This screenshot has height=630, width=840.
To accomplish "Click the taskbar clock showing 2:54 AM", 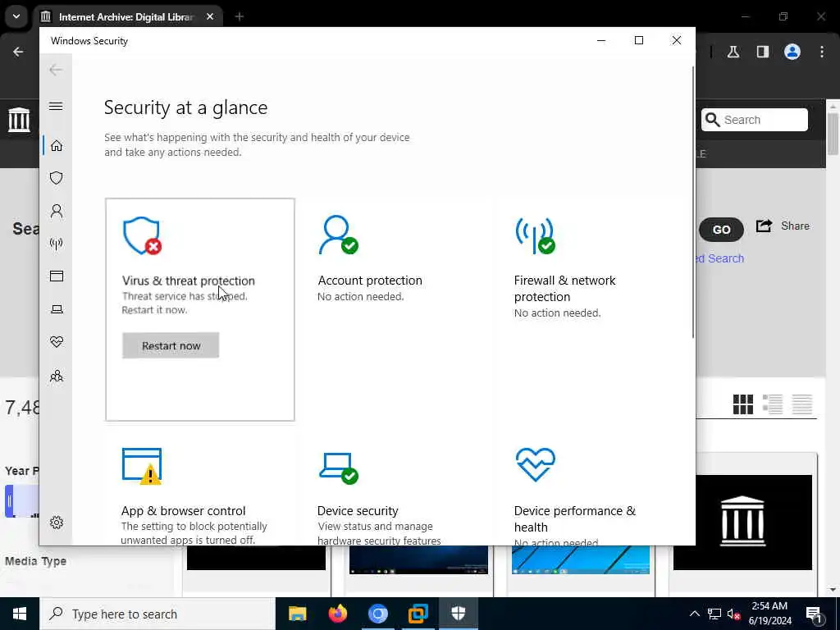I will [x=769, y=614].
